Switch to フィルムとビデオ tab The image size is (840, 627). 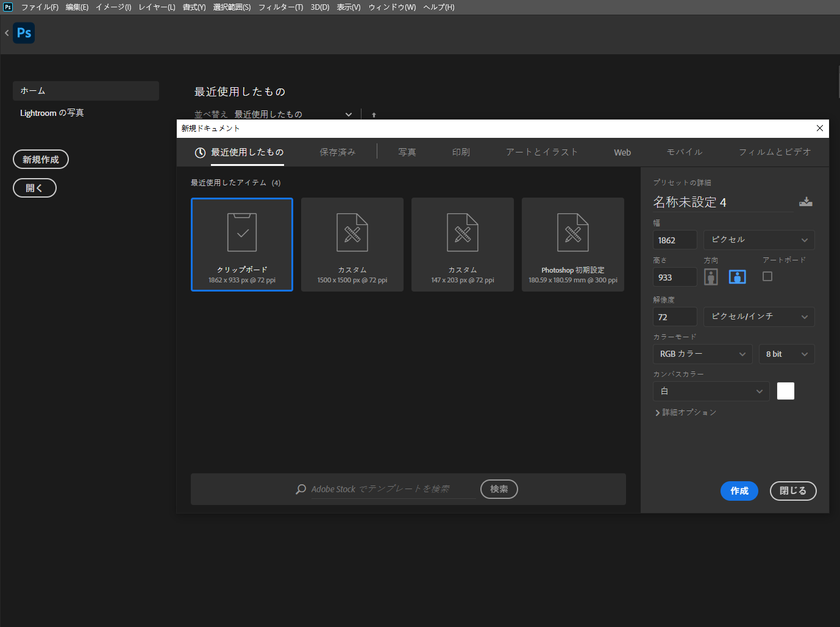point(775,152)
